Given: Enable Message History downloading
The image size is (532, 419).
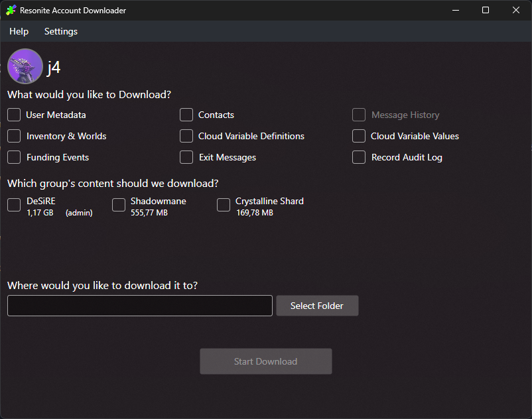Looking at the screenshot, I should point(358,115).
